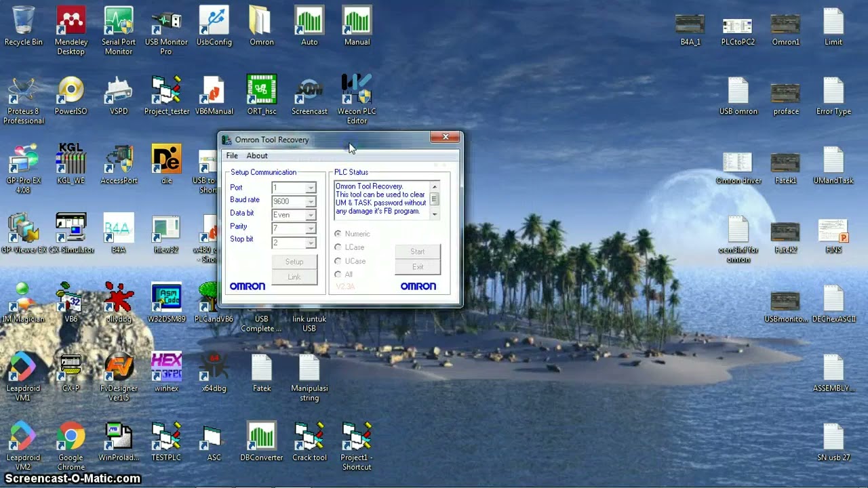This screenshot has width=868, height=488.
Task: Select the FINS file icon
Action: tap(833, 235)
